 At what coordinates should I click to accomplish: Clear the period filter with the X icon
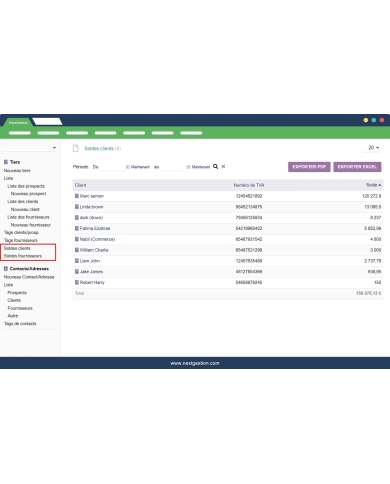point(223,166)
